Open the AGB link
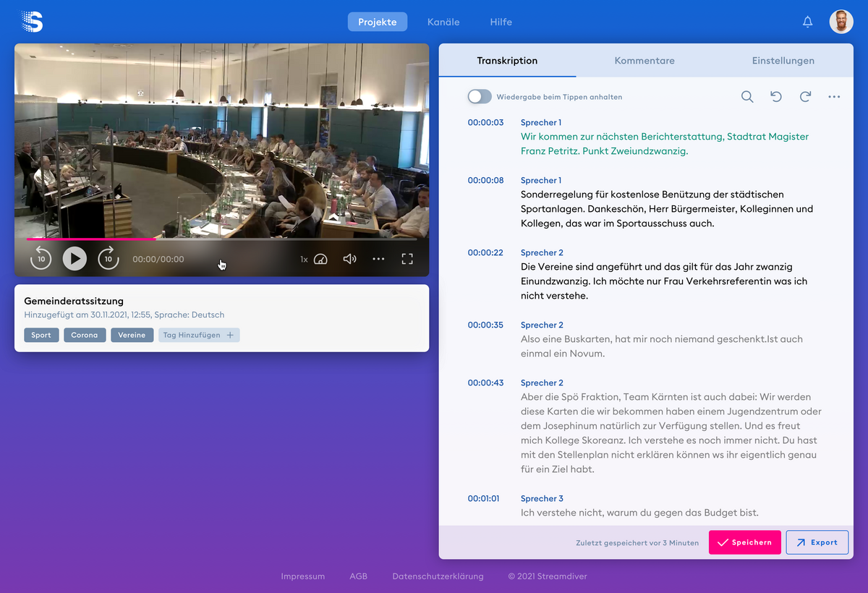This screenshot has width=868, height=593. pyautogui.click(x=359, y=576)
